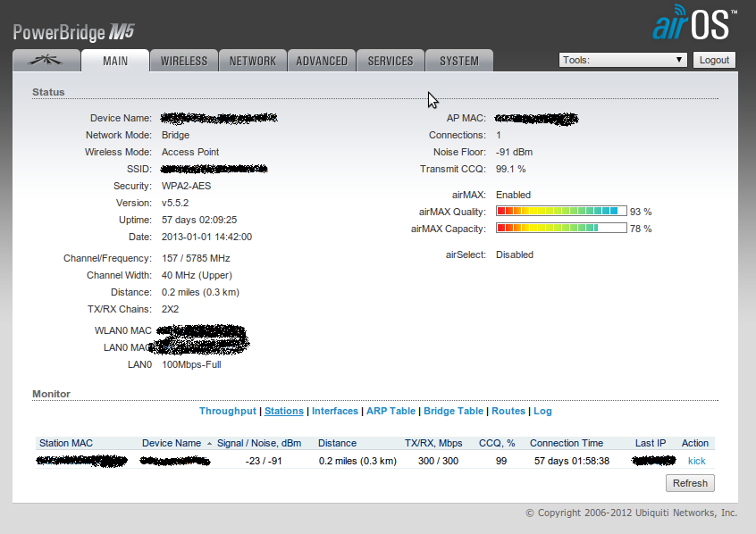The height and width of the screenshot is (534, 756).
Task: View the ARP Table
Action: [391, 411]
